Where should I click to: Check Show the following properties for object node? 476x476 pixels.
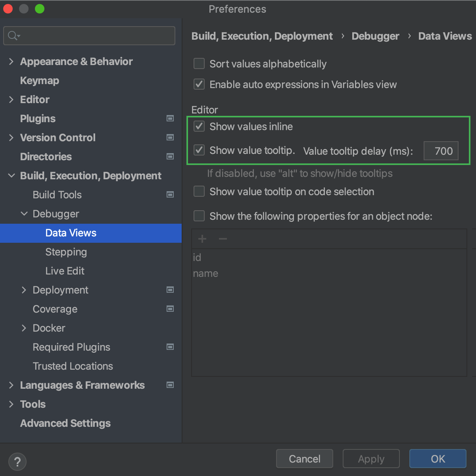pos(199,216)
